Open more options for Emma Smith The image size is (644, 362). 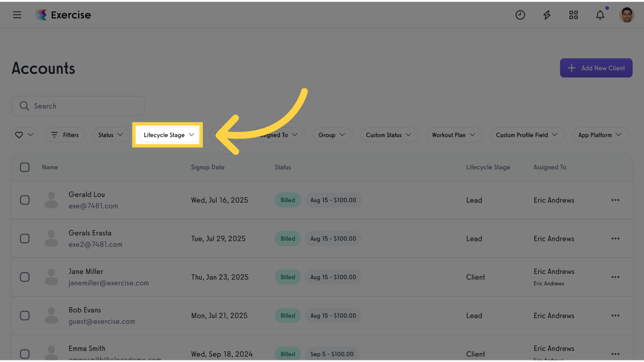pos(615,354)
